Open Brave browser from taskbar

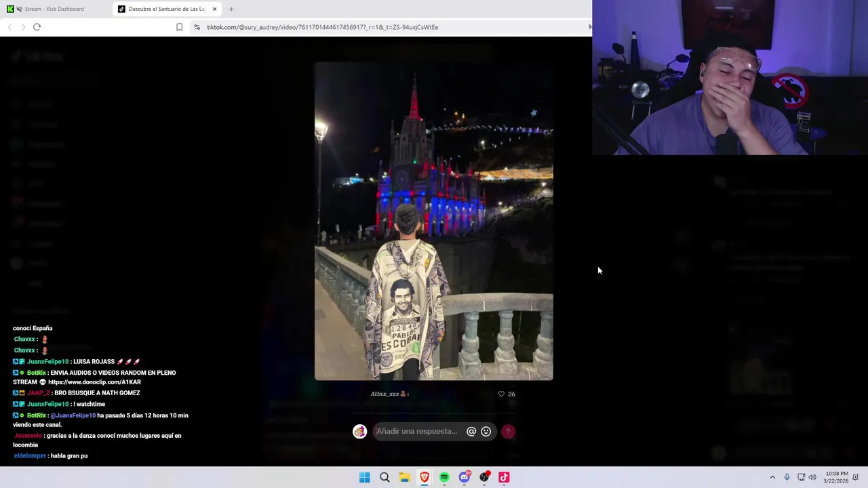click(x=425, y=477)
